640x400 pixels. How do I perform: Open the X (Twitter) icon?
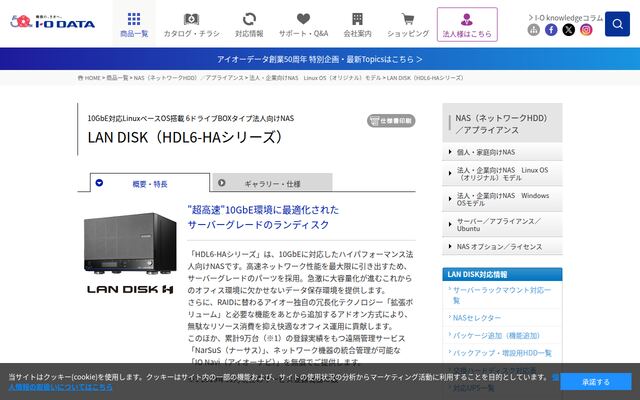point(569,29)
